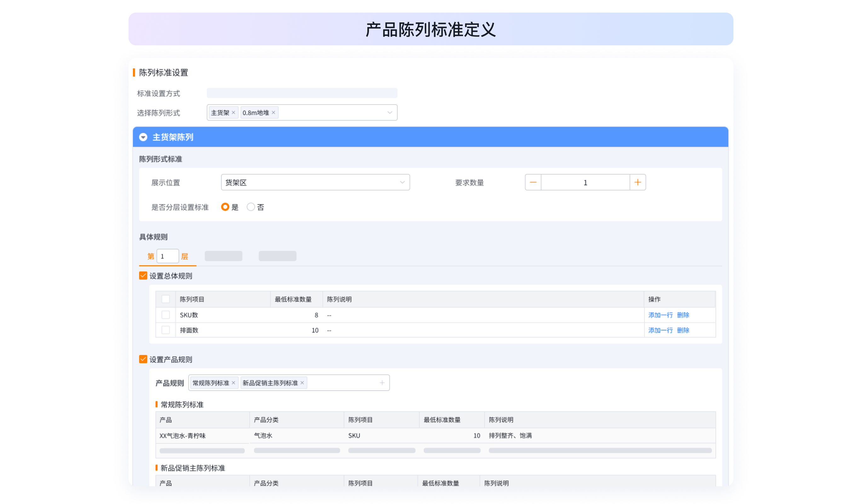Check the SKU数 row checkbox
This screenshot has height=504, width=862.
pos(165,315)
